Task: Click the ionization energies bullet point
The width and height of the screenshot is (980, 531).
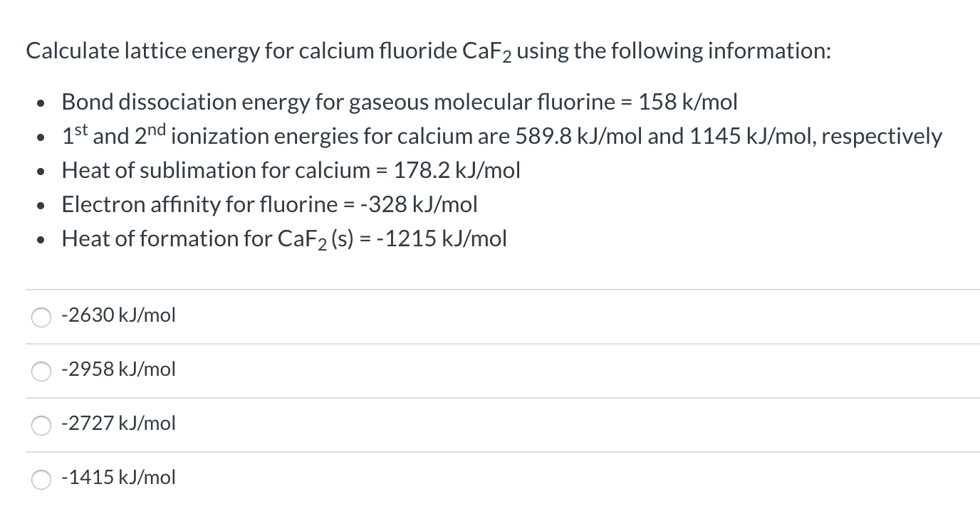Action: pos(501,135)
